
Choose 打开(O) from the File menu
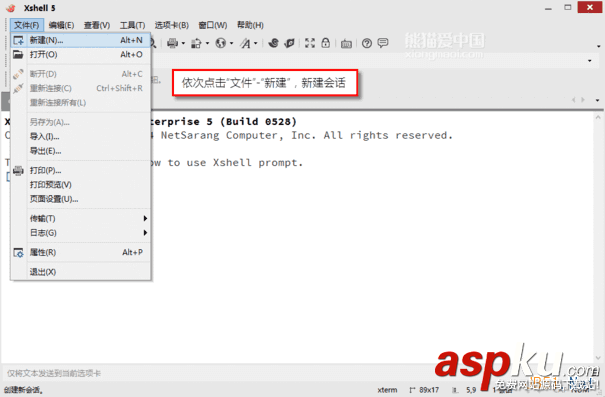coord(81,54)
